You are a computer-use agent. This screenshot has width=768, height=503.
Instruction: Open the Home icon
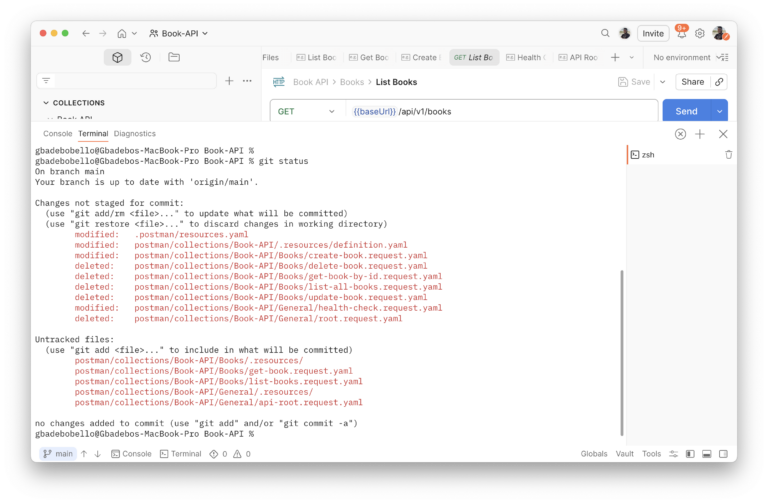(121, 33)
